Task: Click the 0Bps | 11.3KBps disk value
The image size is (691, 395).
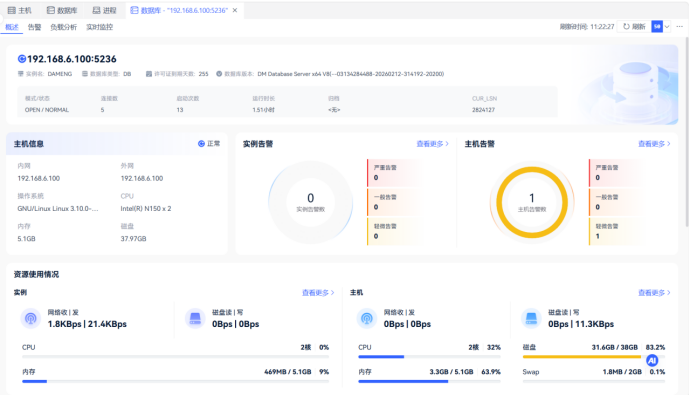Action: (x=581, y=324)
